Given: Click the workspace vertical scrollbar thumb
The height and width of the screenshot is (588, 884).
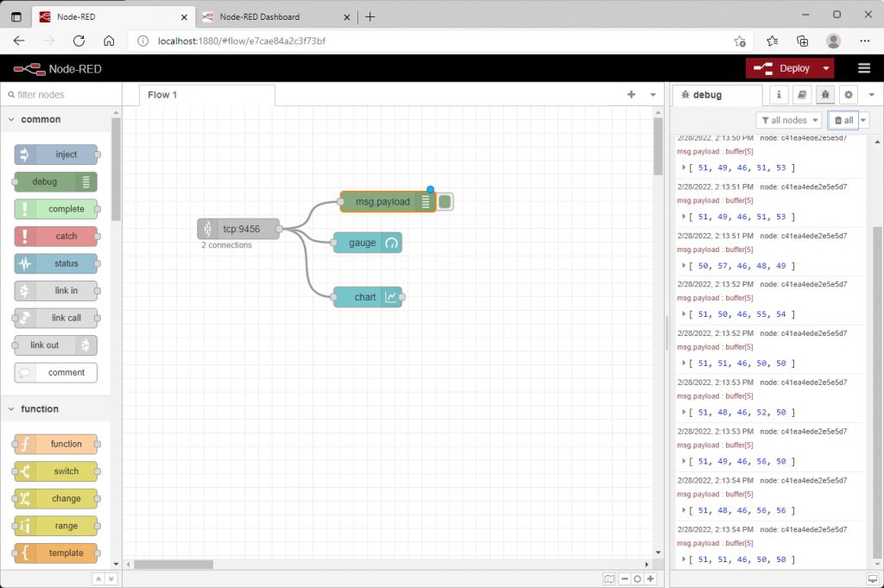Looking at the screenshot, I should (658, 147).
